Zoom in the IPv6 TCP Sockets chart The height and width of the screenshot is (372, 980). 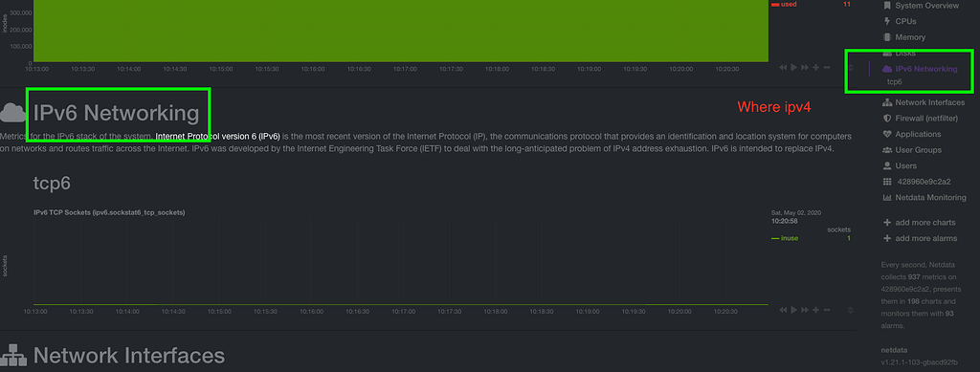tap(815, 310)
